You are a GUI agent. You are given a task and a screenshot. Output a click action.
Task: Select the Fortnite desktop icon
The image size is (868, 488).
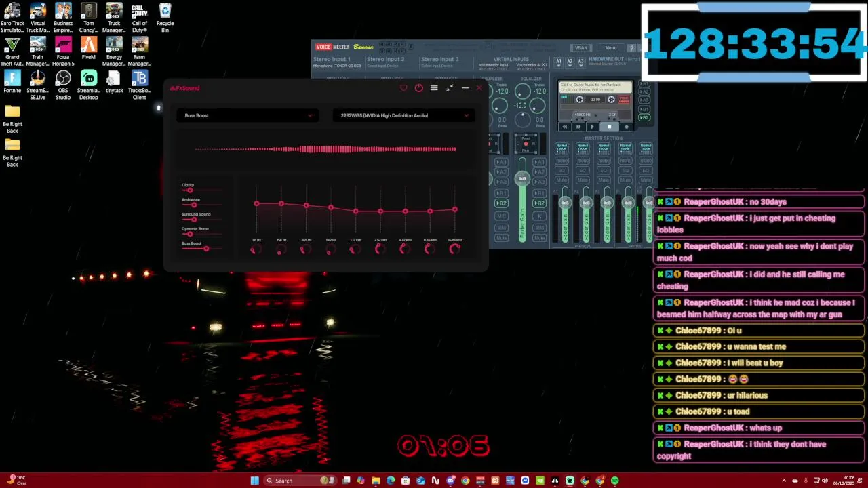coord(12,81)
